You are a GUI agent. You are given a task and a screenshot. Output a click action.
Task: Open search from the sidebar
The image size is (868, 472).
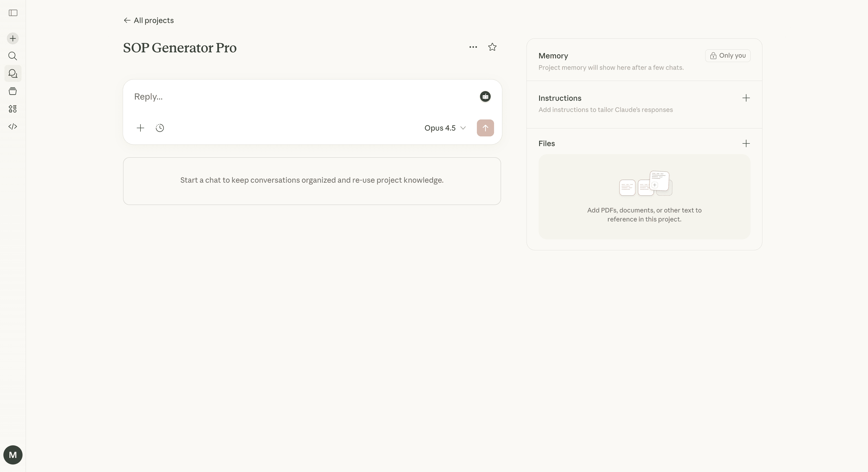pos(13,56)
